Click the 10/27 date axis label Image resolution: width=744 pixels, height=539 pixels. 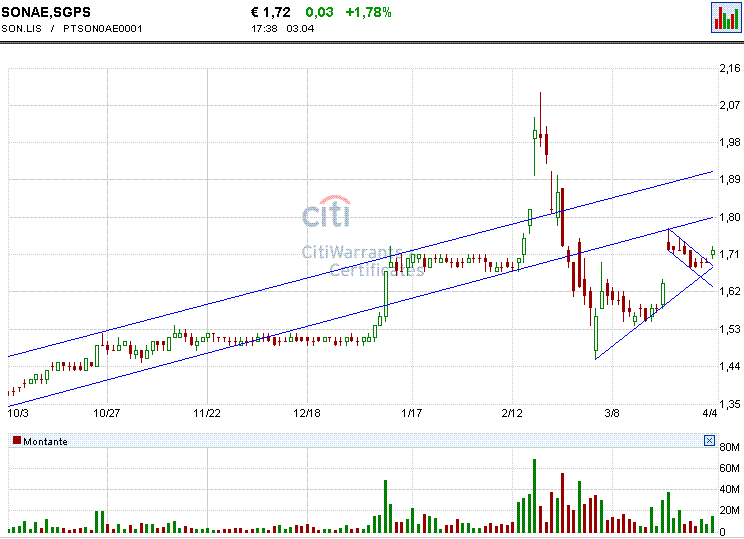coord(107,413)
